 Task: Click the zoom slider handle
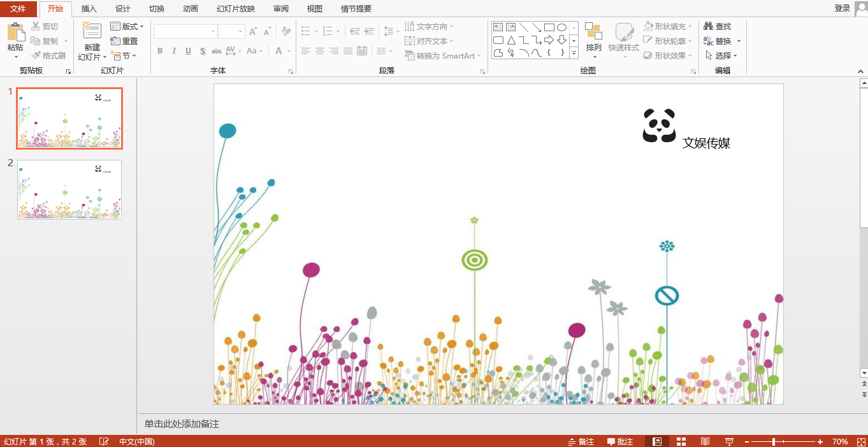[774, 441]
